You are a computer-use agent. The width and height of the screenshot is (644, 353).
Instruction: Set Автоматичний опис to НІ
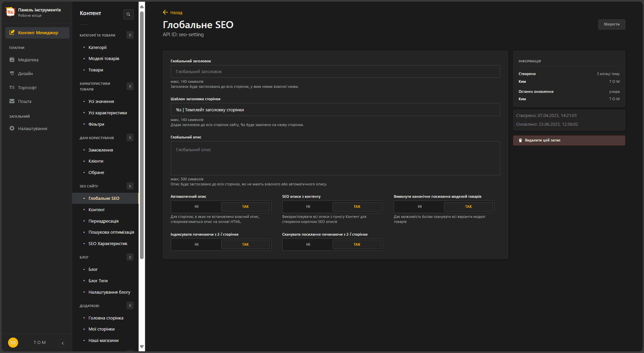pyautogui.click(x=196, y=207)
